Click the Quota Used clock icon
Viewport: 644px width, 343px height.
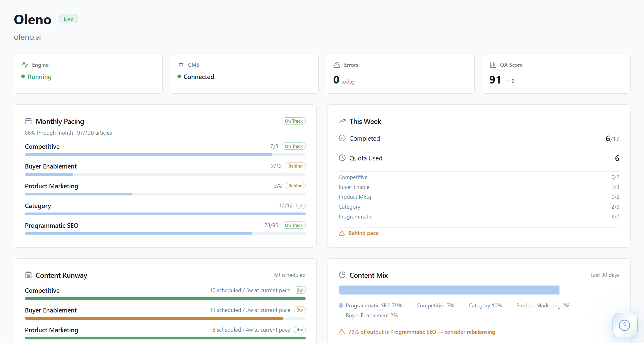[342, 158]
